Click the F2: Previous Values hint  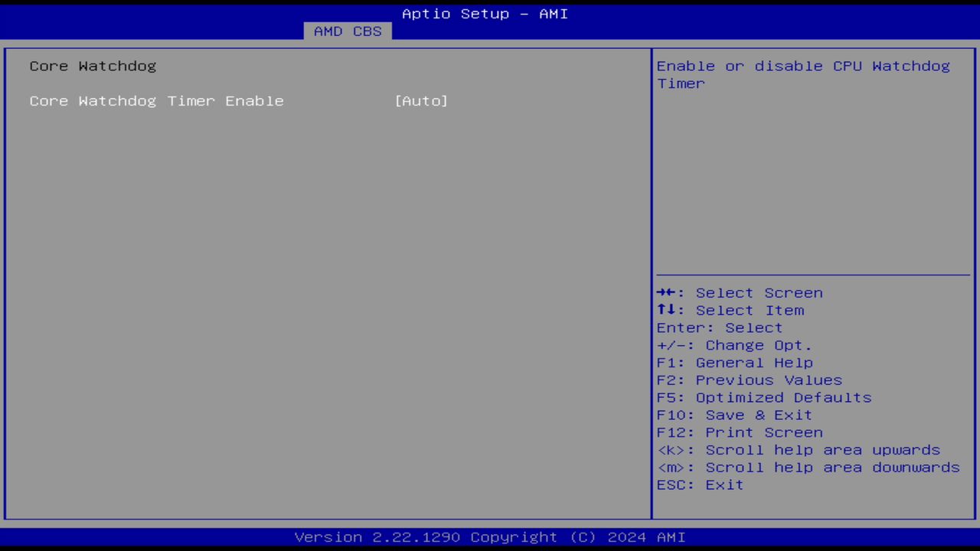(x=750, y=380)
